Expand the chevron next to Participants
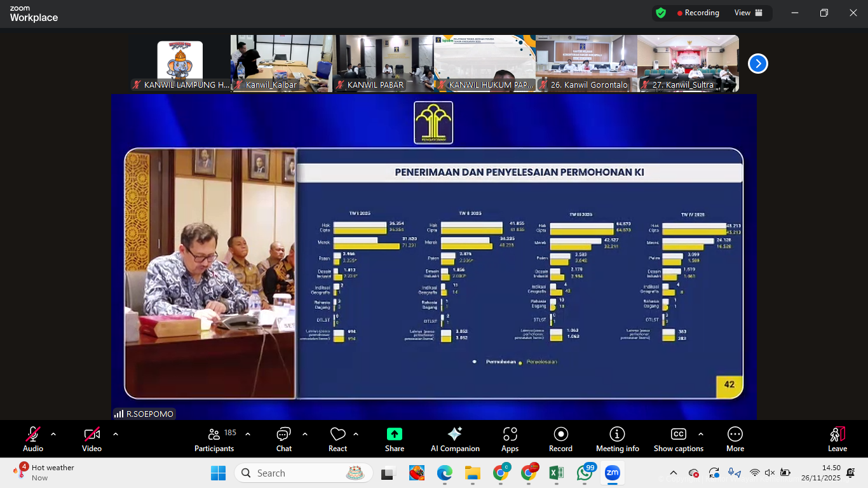 248,434
